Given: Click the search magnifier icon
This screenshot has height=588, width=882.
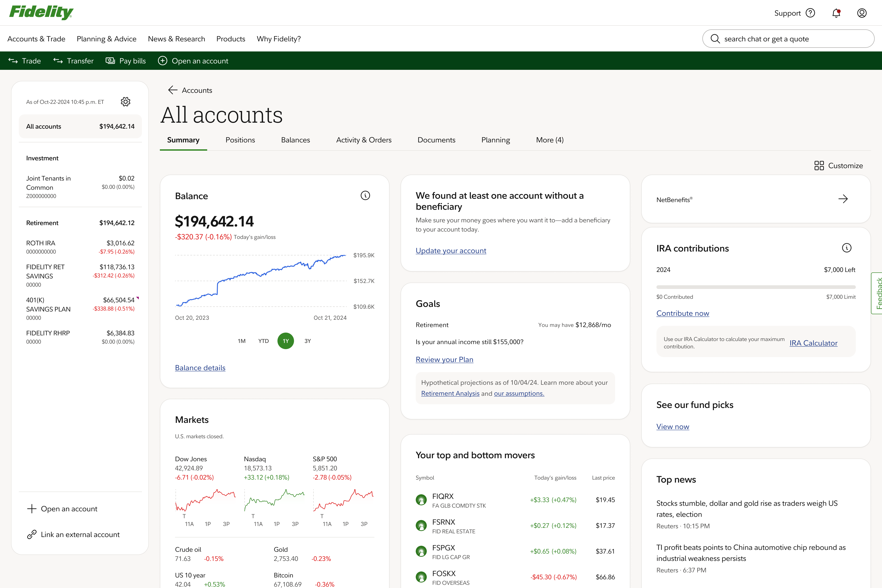Looking at the screenshot, I should tap(715, 39).
